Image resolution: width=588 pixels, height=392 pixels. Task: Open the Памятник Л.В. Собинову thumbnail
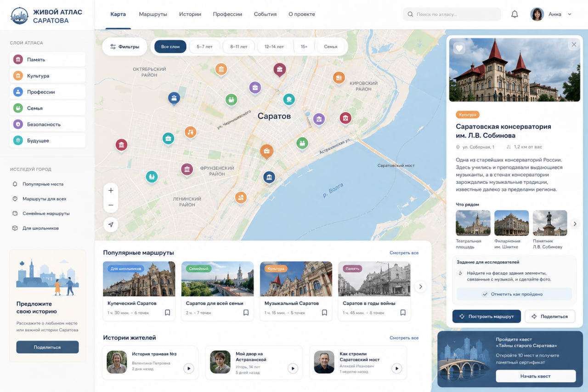click(550, 223)
